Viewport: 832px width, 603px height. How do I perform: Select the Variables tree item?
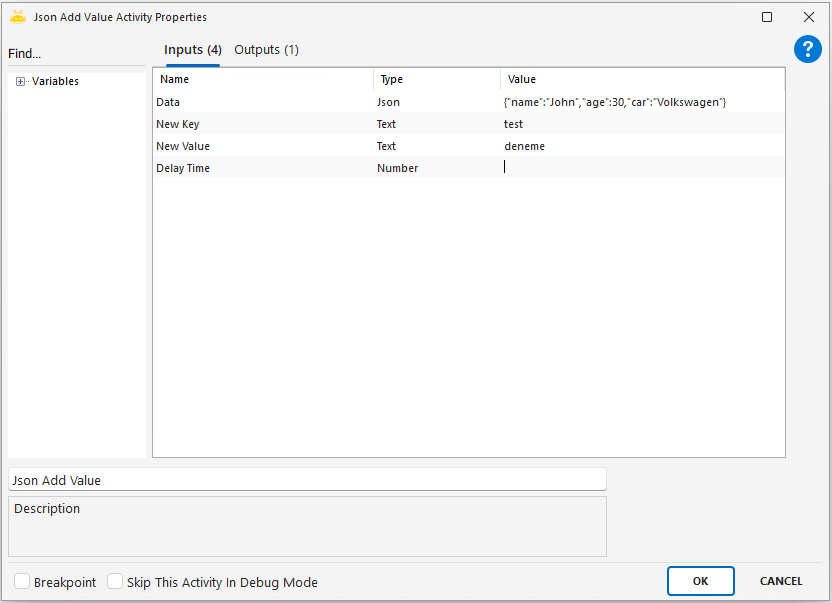pos(55,82)
